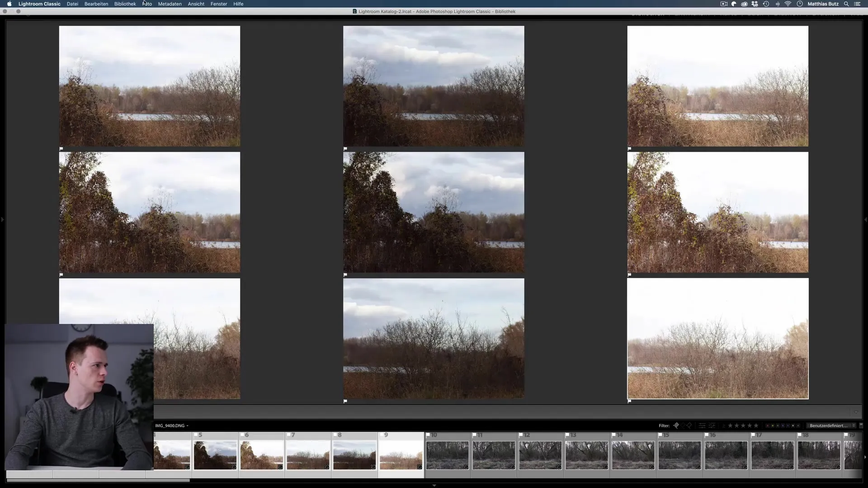868x488 pixels.
Task: Open the Metadaten menu
Action: tap(170, 4)
